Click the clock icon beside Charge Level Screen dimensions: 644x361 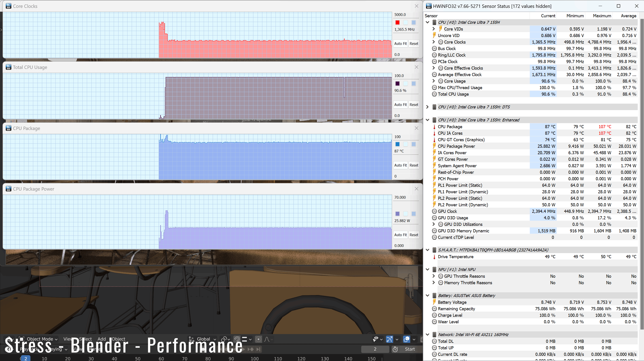tap(434, 315)
